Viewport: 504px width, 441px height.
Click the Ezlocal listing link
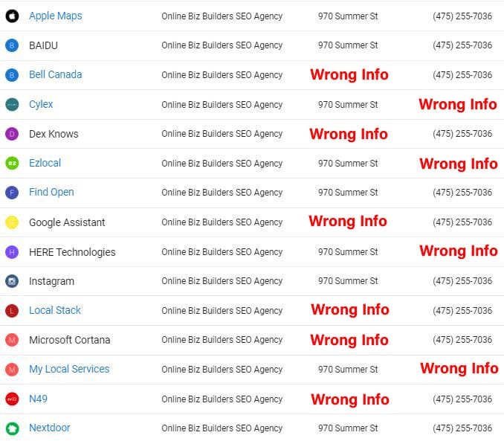tap(45, 163)
